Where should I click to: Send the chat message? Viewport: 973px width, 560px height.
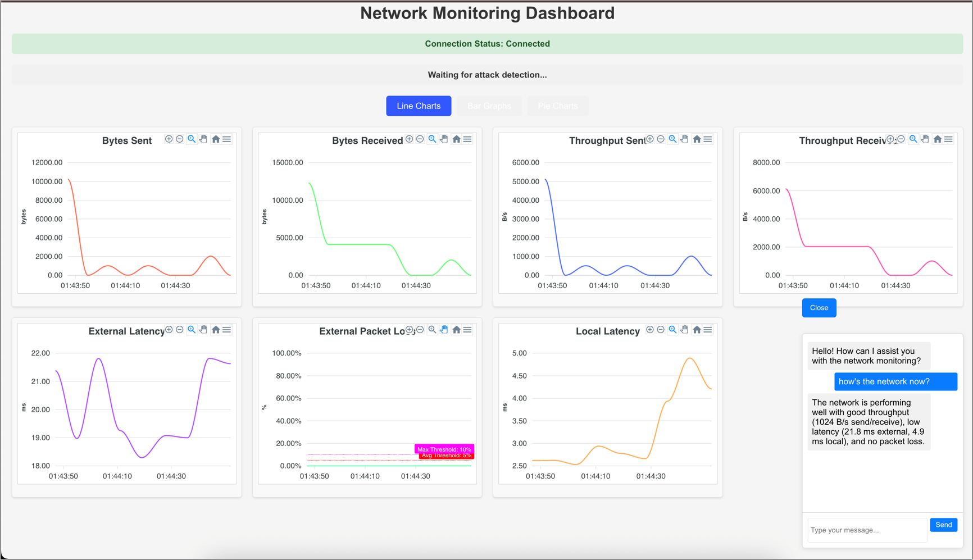943,525
